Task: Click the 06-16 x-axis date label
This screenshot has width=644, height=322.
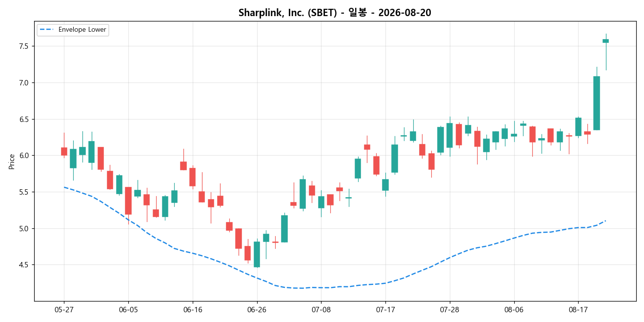Action: pos(193,309)
